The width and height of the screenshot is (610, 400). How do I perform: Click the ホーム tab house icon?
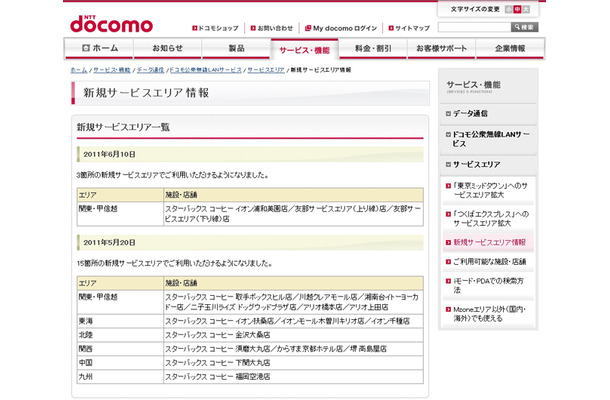86,48
